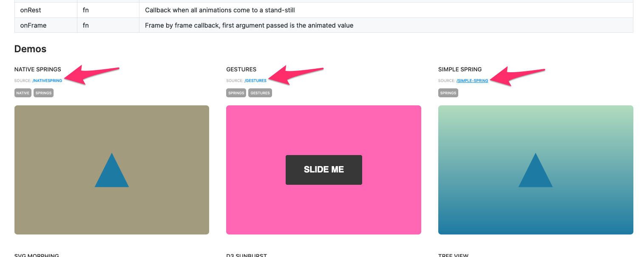Click the SLIDE ME button
The image size is (644, 257).
click(323, 169)
